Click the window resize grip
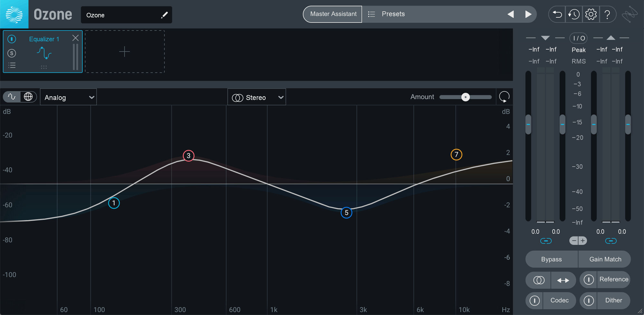The height and width of the screenshot is (315, 644). (640, 311)
